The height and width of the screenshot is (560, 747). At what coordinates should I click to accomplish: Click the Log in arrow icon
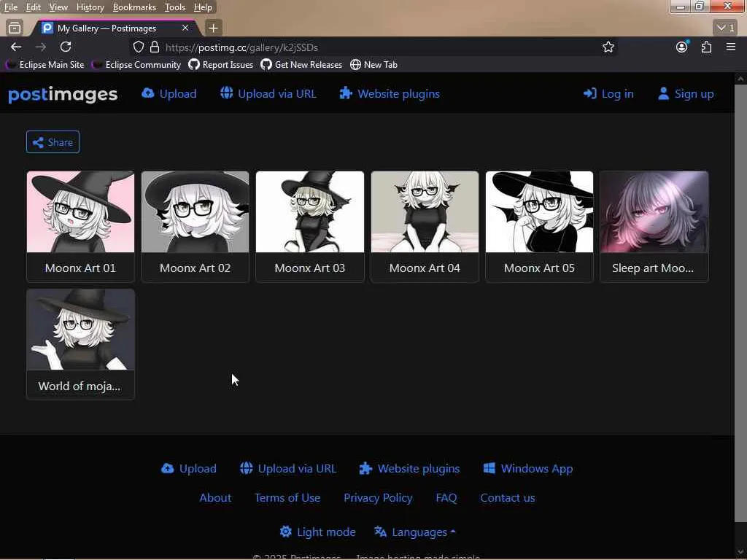(x=589, y=94)
